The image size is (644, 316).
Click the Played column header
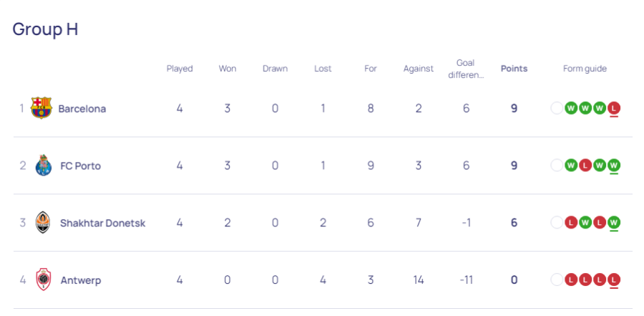(180, 69)
